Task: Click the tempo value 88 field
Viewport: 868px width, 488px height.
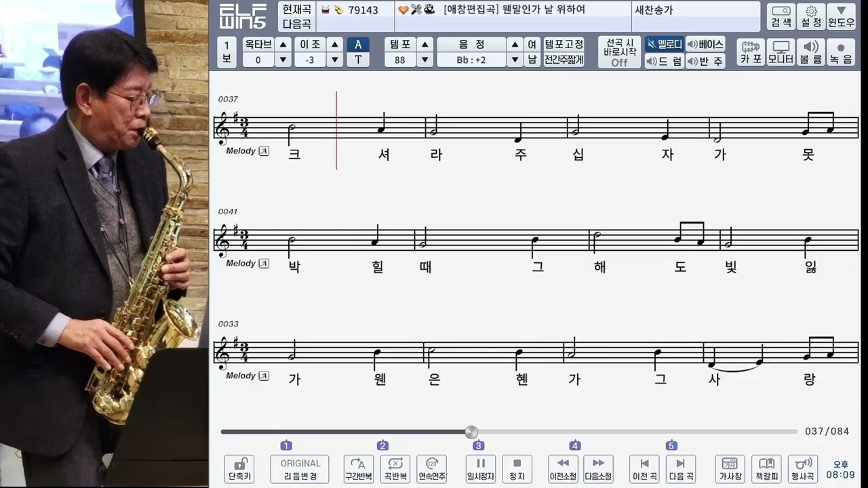Action: 400,60
